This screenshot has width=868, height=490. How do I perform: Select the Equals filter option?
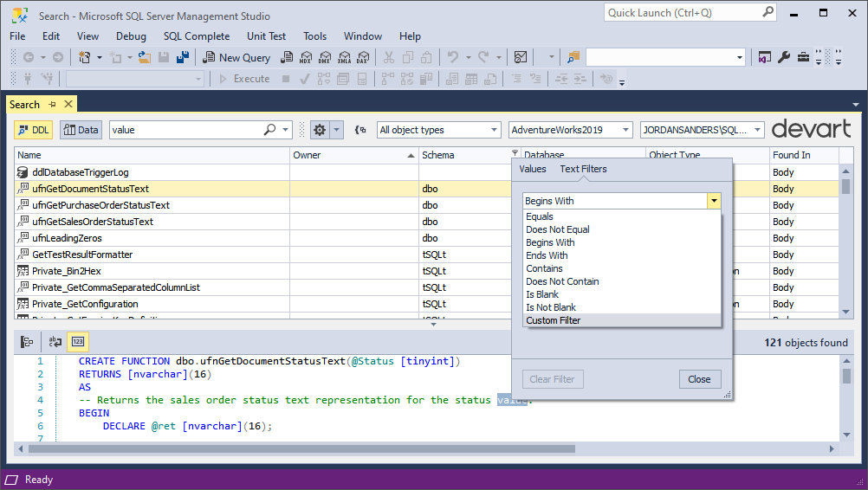pyautogui.click(x=622, y=216)
